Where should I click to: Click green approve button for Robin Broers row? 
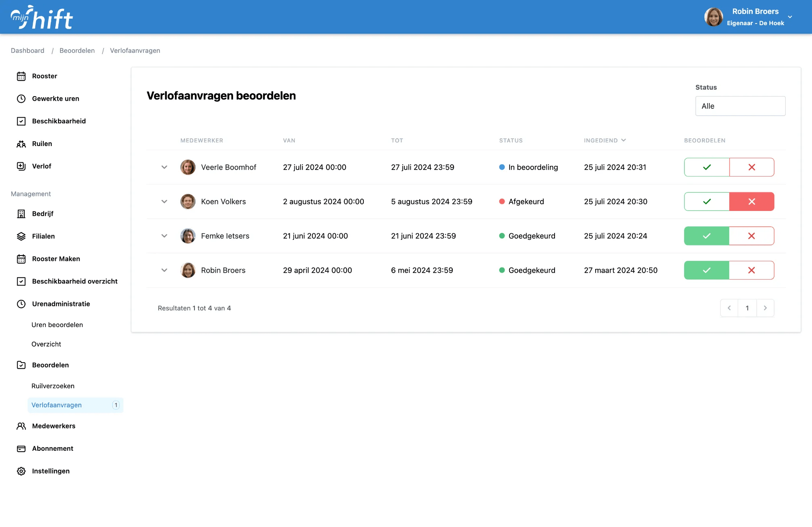707,270
